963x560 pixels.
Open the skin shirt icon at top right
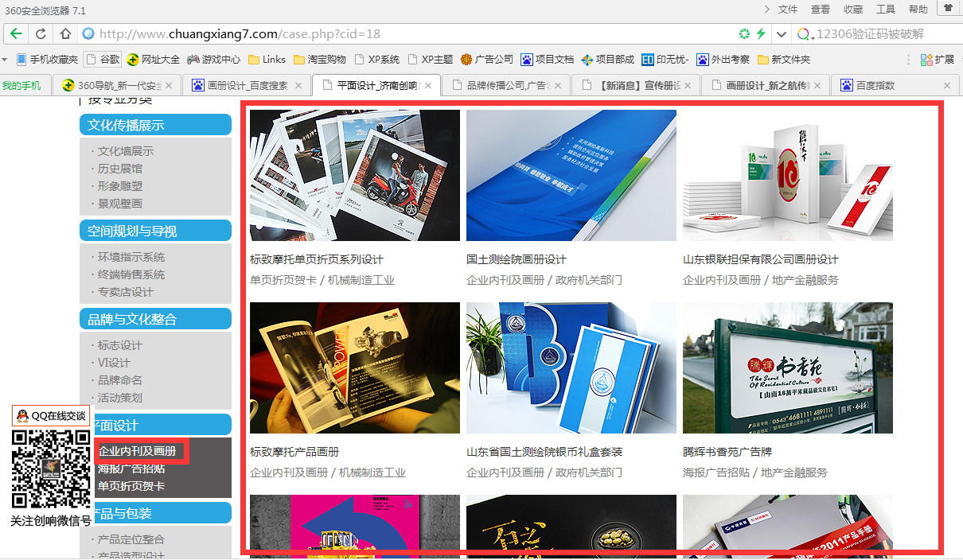[x=948, y=7]
